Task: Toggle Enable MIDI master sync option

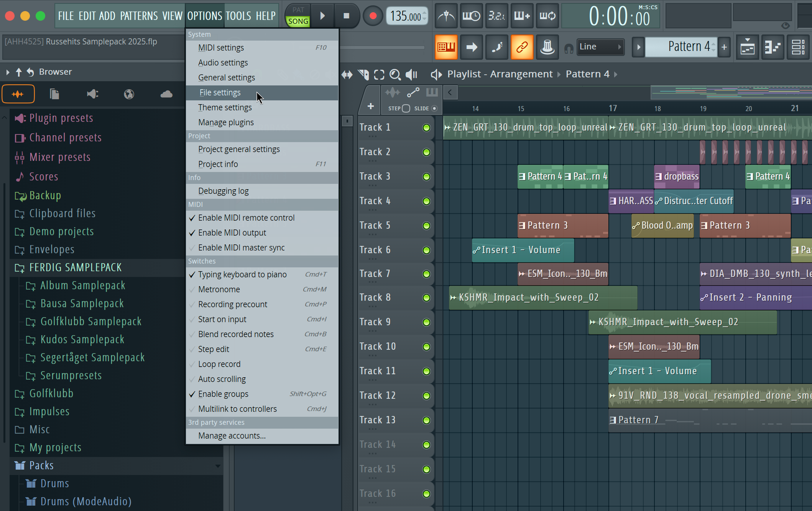Action: pos(241,247)
